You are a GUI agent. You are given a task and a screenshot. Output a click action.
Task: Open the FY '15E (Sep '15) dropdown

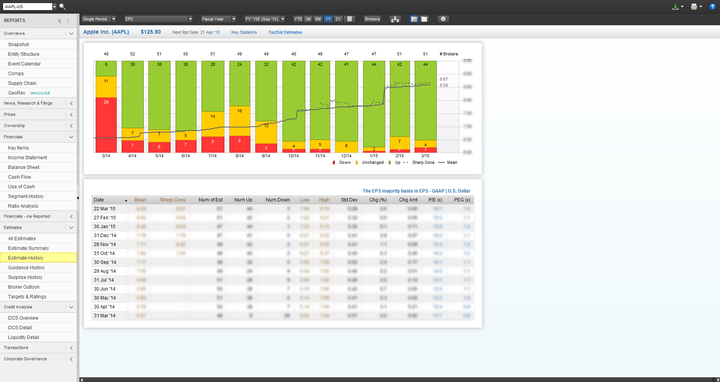(264, 19)
